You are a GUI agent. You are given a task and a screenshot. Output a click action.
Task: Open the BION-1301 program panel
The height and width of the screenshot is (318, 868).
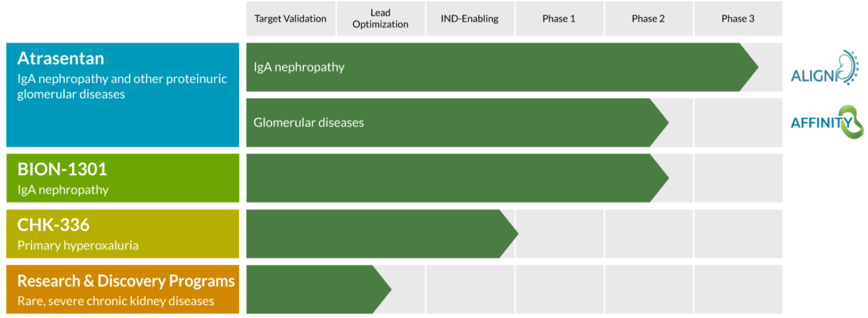pyautogui.click(x=123, y=178)
